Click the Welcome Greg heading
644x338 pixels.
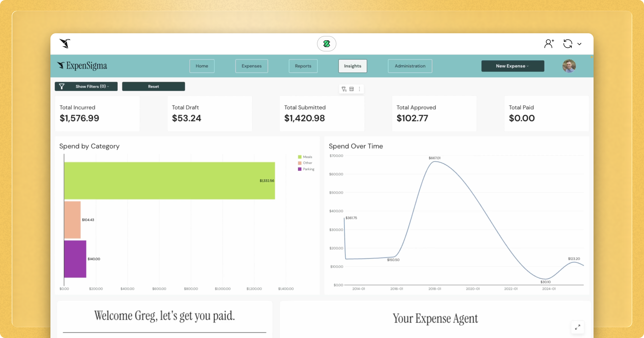pyautogui.click(x=164, y=316)
